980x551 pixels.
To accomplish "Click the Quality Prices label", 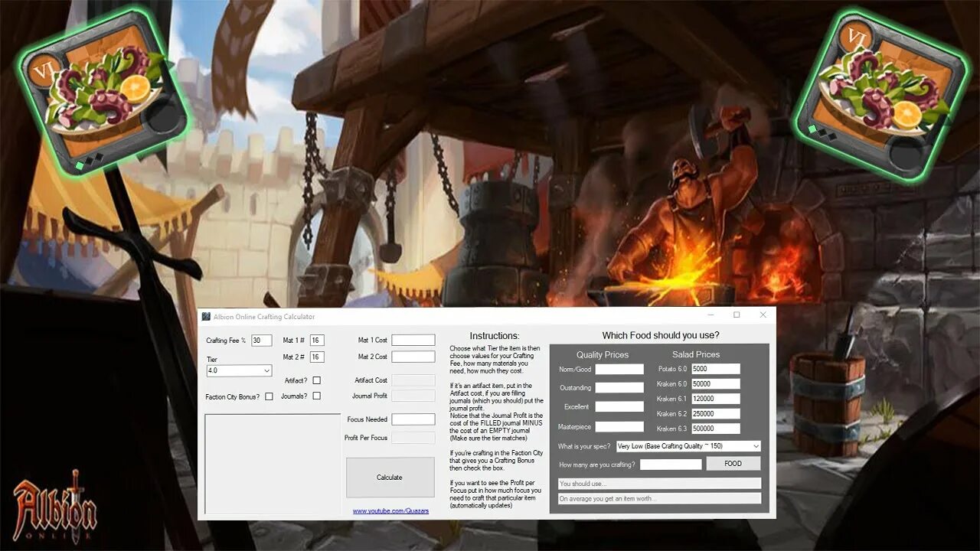I will click(603, 355).
